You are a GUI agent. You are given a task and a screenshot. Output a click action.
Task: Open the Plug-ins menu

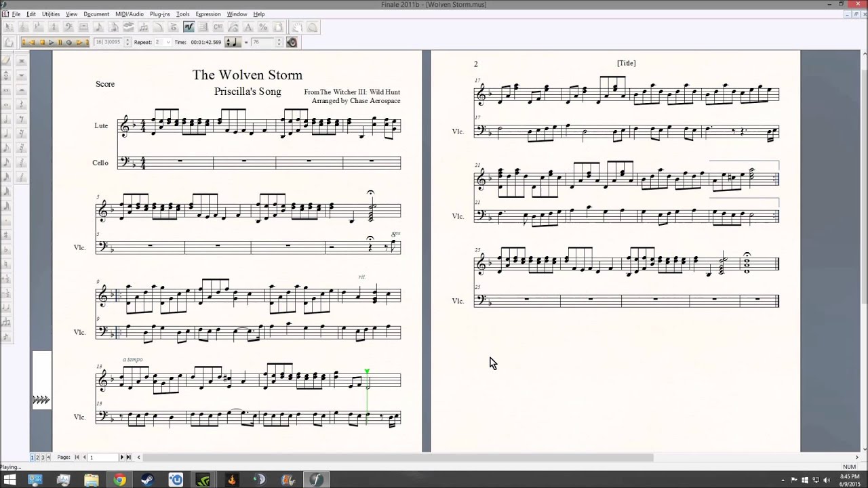[160, 14]
